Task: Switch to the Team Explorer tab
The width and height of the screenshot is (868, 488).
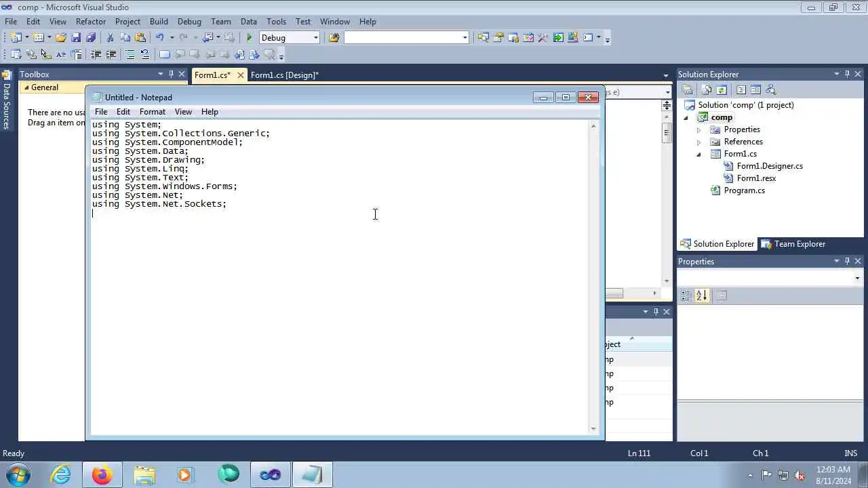Action: pos(793,244)
